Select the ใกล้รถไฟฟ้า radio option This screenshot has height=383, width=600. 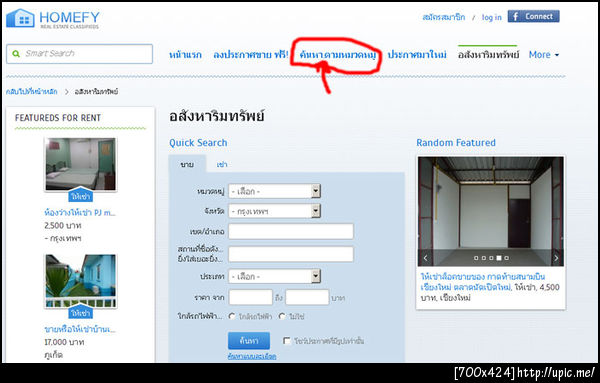[232, 316]
